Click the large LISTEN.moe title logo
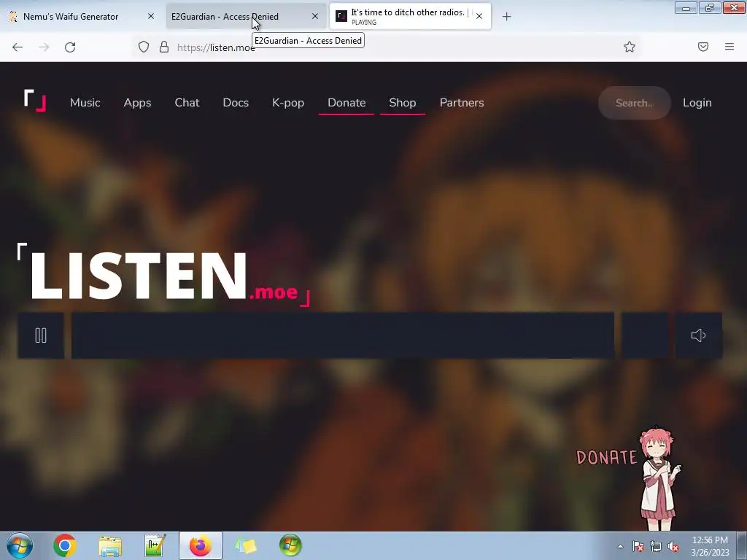 pos(164,275)
